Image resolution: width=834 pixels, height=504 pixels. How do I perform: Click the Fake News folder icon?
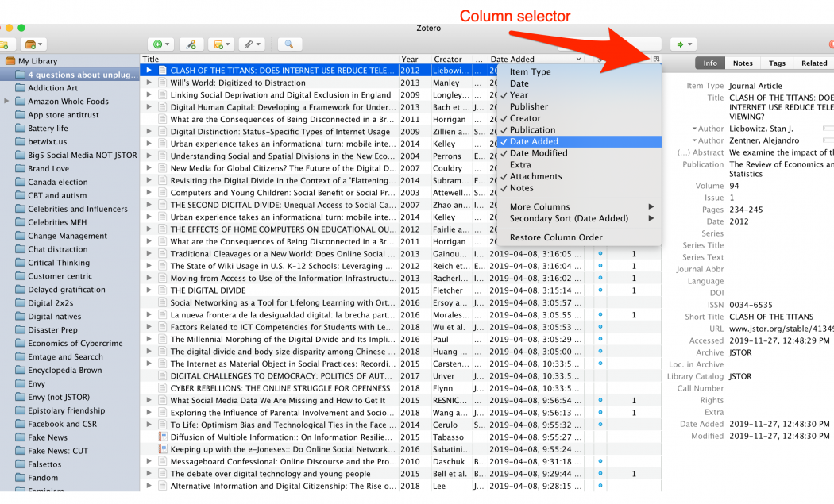click(20, 437)
